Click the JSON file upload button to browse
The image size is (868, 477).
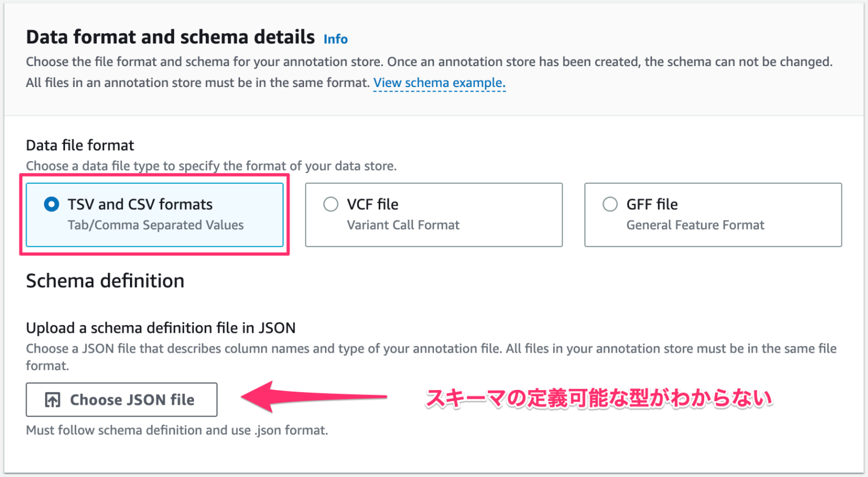point(121,400)
